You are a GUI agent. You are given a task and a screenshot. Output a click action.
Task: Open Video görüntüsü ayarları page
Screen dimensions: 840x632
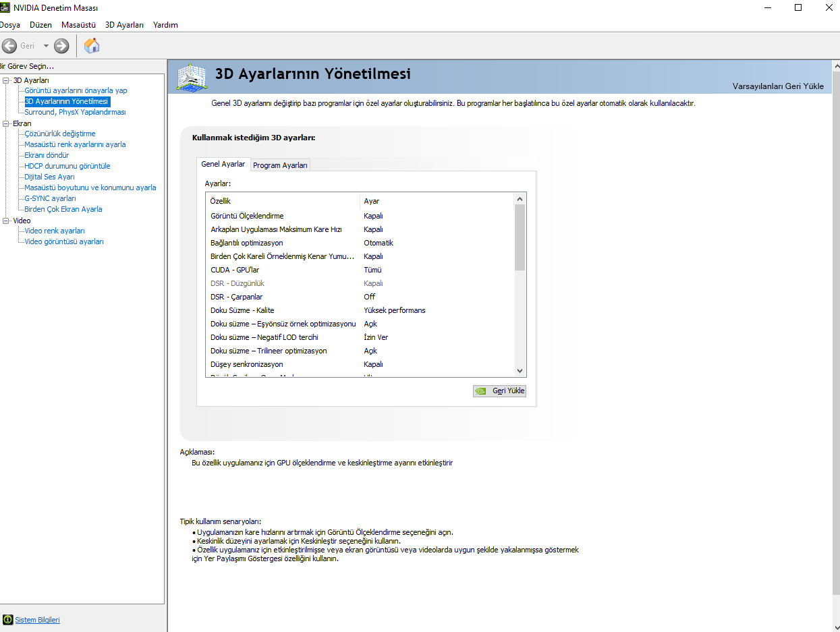point(64,241)
